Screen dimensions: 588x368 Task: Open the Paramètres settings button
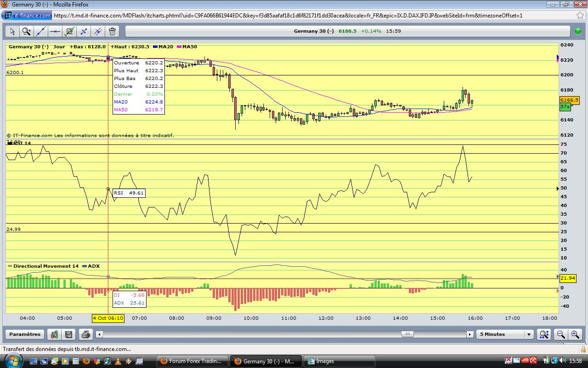tap(25, 334)
